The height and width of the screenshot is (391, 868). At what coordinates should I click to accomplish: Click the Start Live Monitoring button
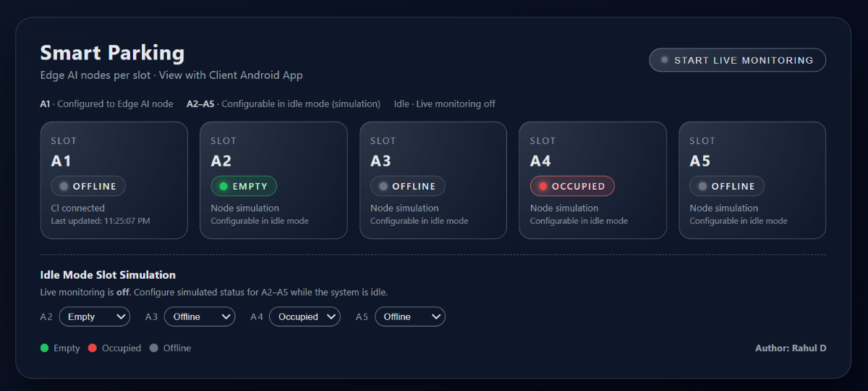tap(737, 60)
